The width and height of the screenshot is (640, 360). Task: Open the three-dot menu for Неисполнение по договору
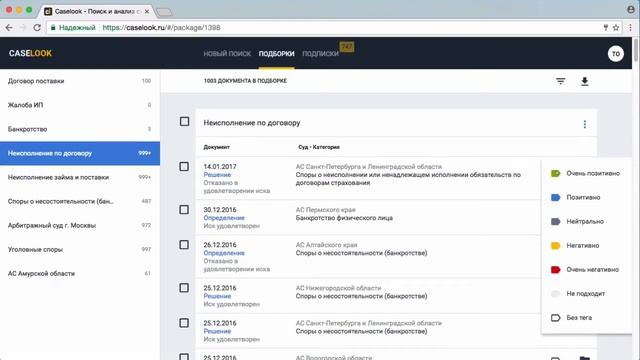tap(584, 124)
